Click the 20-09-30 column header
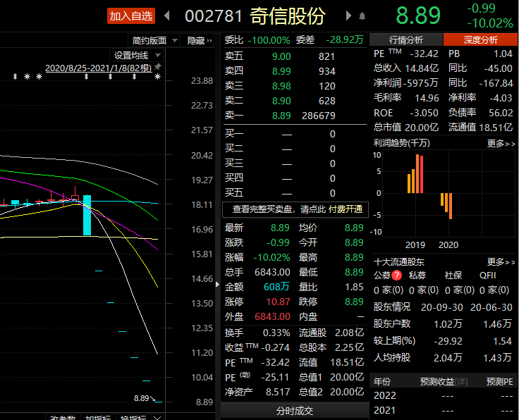Image resolution: width=519 pixels, height=420 pixels. tap(442, 307)
